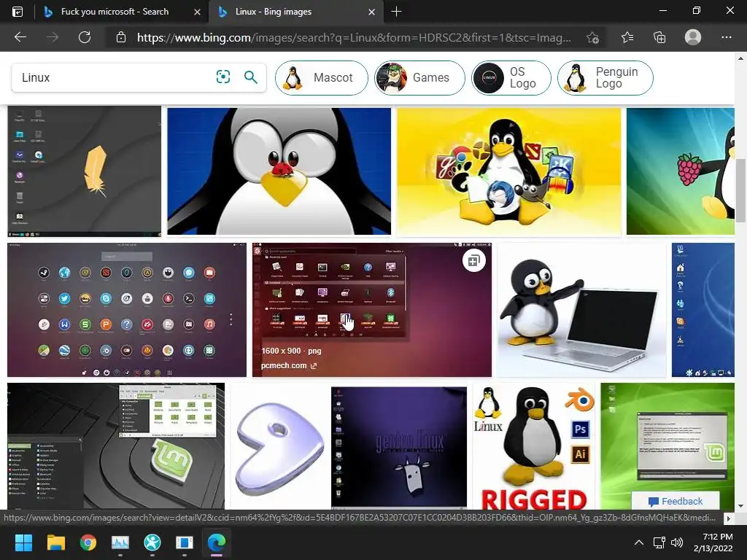Open the Favorites list

627,37
